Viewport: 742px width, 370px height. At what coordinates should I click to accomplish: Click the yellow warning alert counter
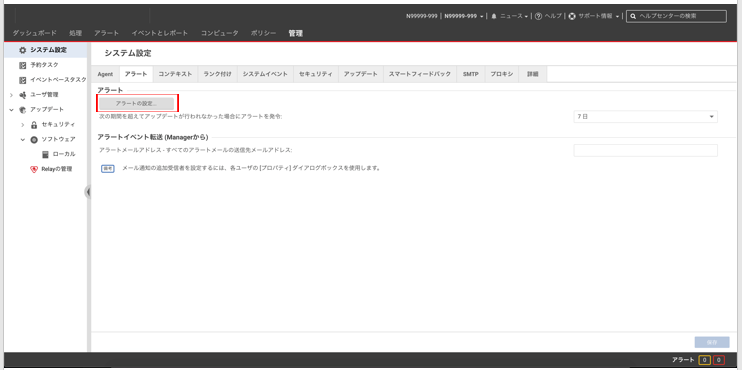point(704,361)
